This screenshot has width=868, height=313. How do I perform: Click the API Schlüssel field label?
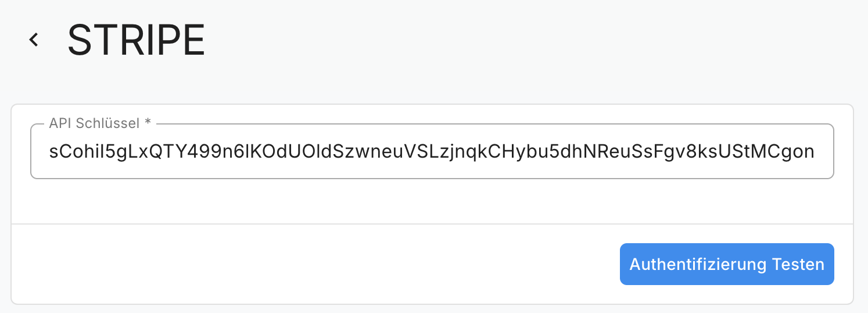pos(100,123)
